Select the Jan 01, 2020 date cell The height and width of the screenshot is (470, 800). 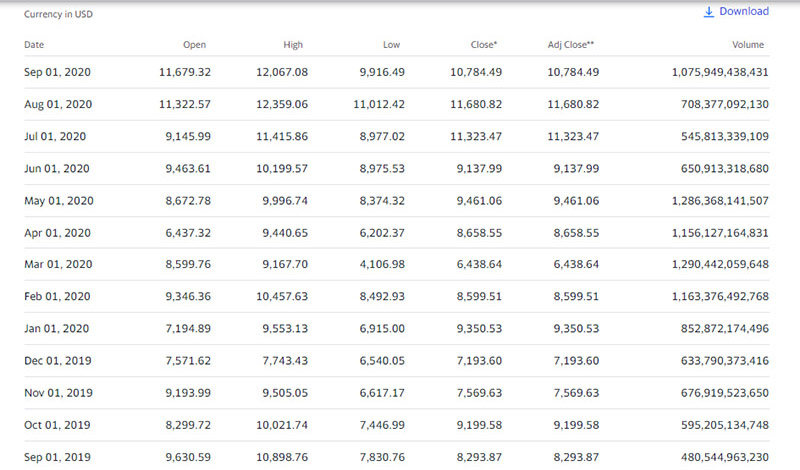56,331
